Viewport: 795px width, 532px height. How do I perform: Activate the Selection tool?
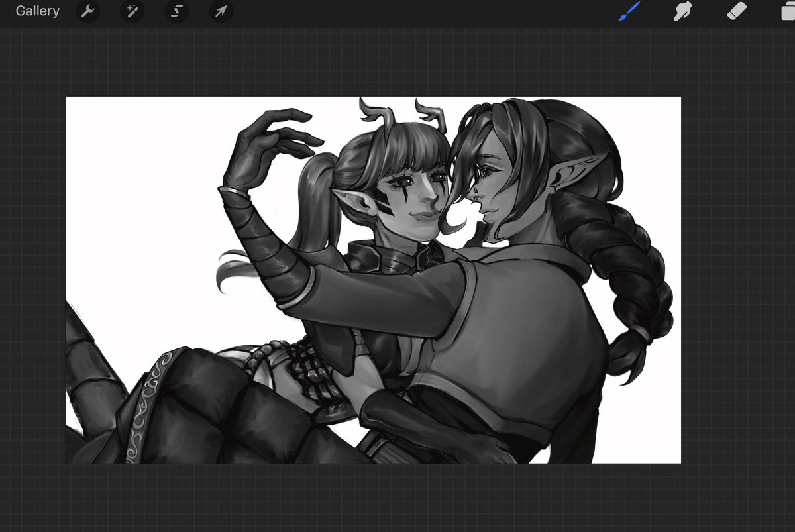(x=177, y=11)
